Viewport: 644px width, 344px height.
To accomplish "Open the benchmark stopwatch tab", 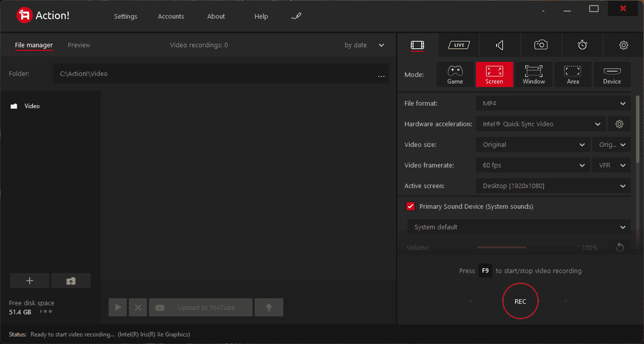I will 582,45.
